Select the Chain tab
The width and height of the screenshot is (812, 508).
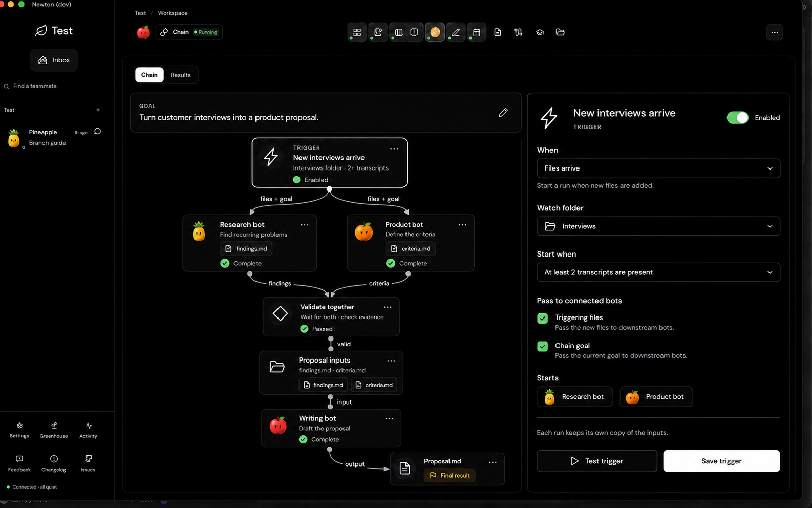click(x=149, y=75)
